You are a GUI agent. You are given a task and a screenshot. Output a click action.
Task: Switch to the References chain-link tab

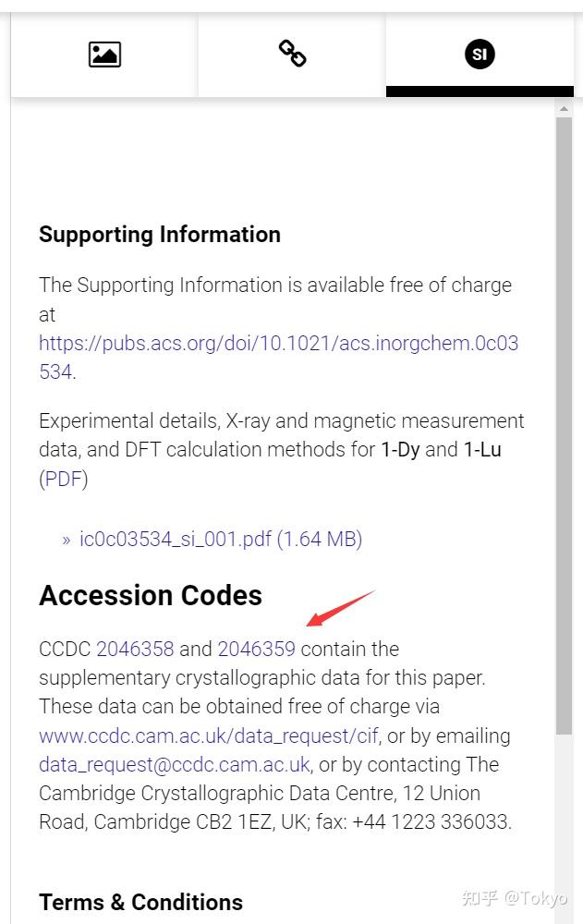[x=292, y=54]
